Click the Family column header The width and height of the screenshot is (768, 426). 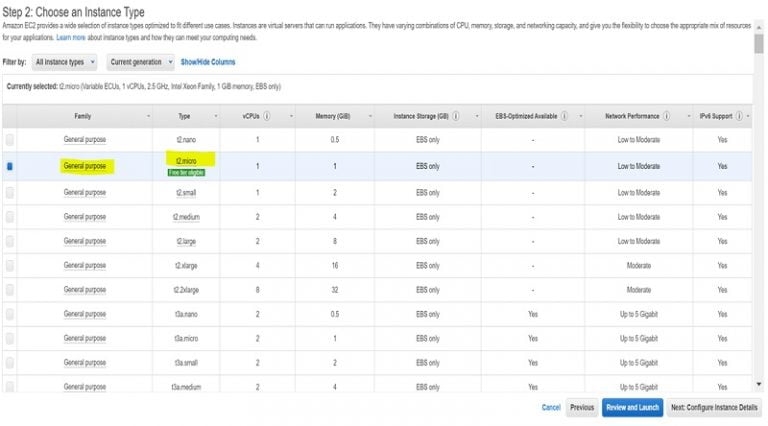point(83,116)
